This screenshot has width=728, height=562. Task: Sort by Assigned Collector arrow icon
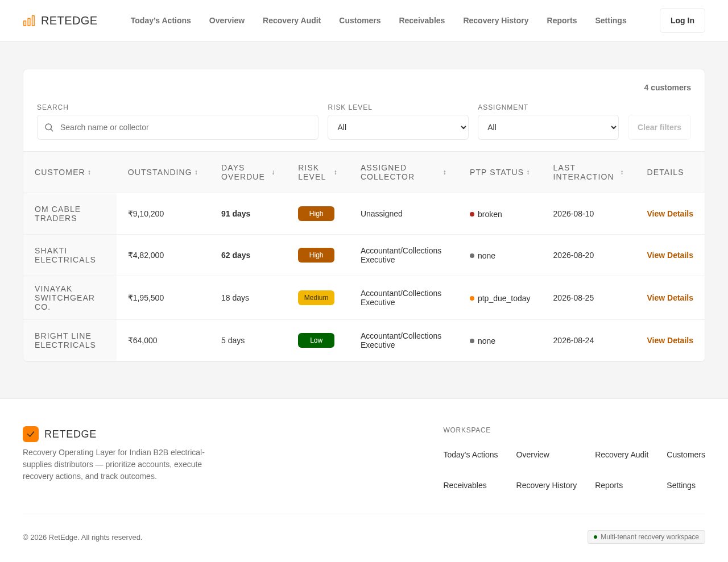[x=445, y=172]
